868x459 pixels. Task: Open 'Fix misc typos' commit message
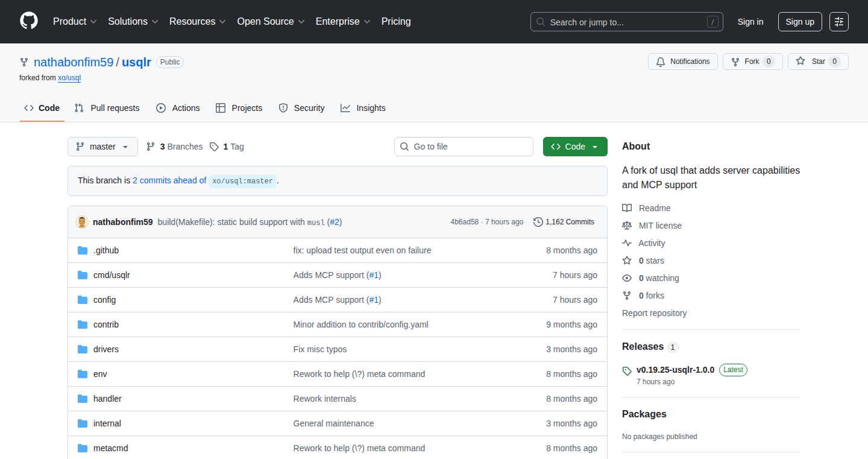pos(320,349)
